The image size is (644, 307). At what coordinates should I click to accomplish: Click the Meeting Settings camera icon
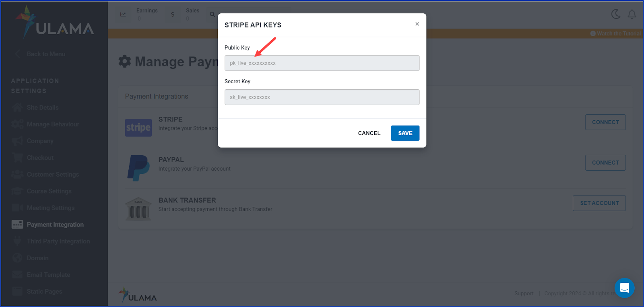tap(17, 208)
